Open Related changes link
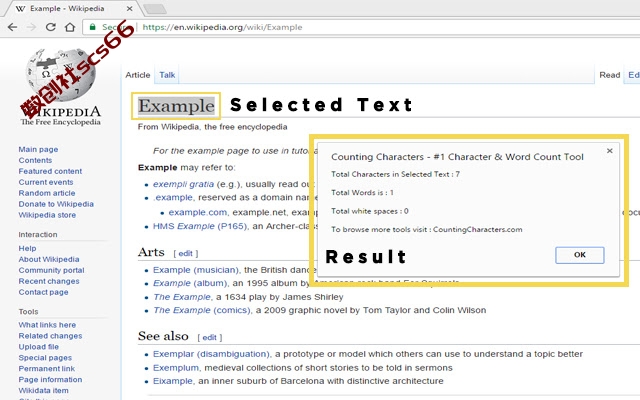 coord(50,336)
